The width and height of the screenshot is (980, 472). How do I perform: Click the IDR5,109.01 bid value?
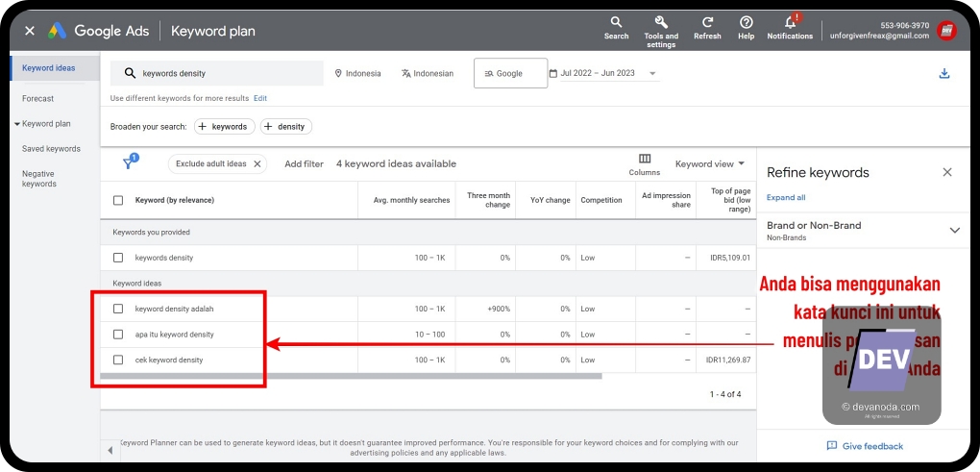[x=730, y=258]
